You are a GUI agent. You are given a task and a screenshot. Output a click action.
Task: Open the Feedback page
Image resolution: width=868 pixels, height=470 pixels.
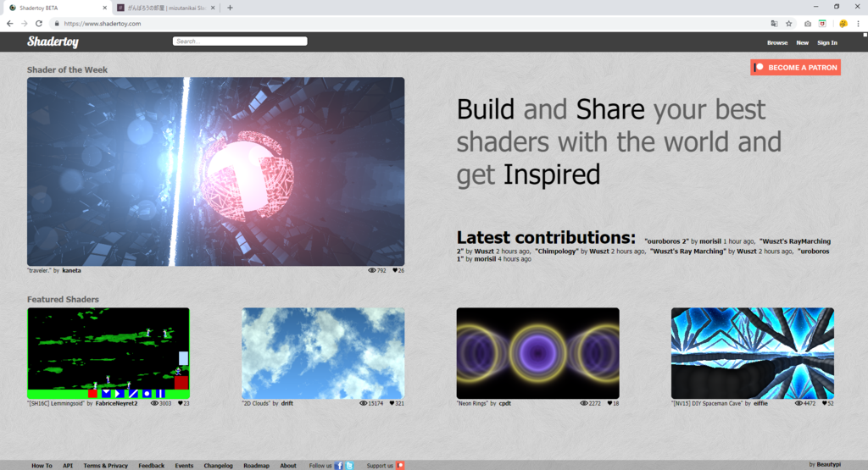click(x=151, y=466)
